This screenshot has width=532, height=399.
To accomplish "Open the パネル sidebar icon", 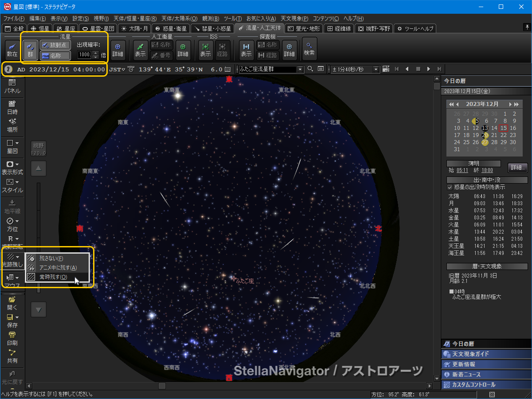I will tap(12, 86).
